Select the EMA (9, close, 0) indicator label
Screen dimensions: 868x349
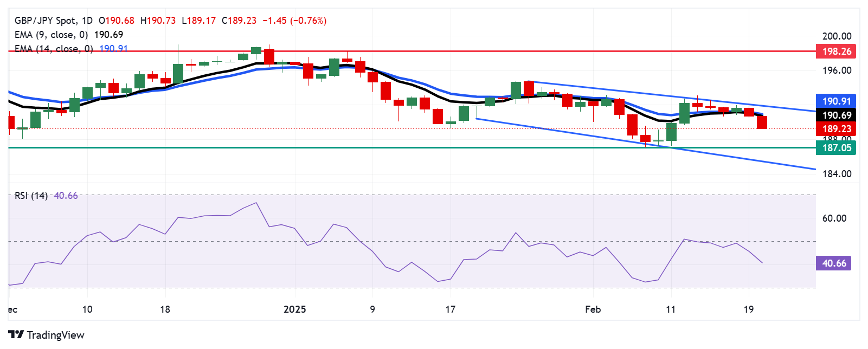pos(51,35)
